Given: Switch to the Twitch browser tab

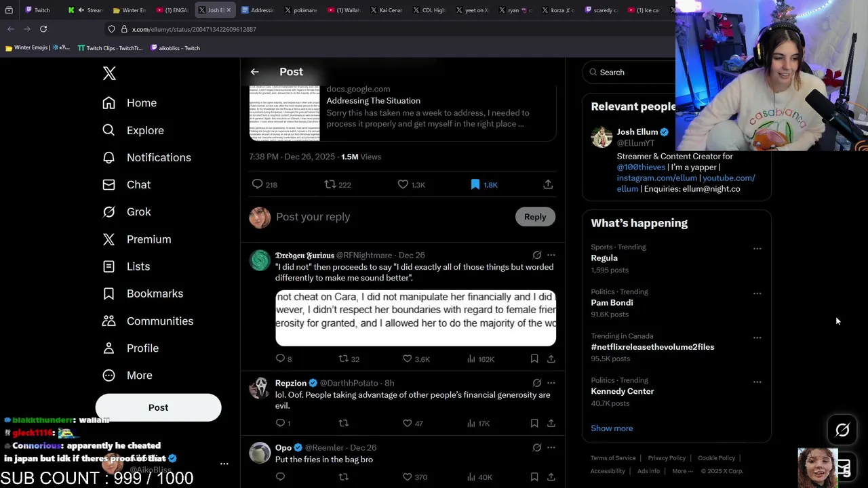Looking at the screenshot, I should tap(38, 10).
